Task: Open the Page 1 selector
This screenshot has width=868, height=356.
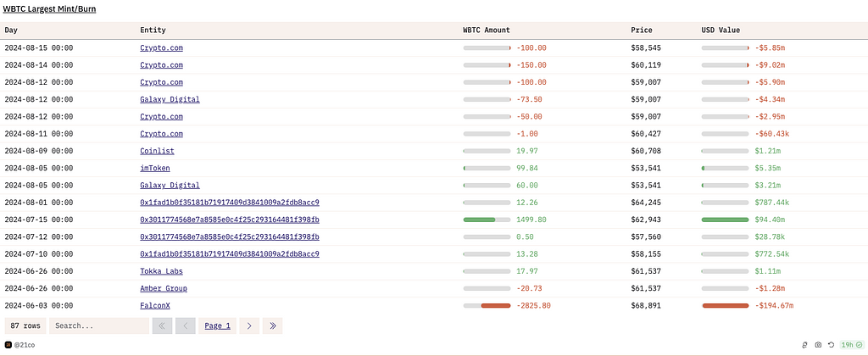Action: pos(217,325)
